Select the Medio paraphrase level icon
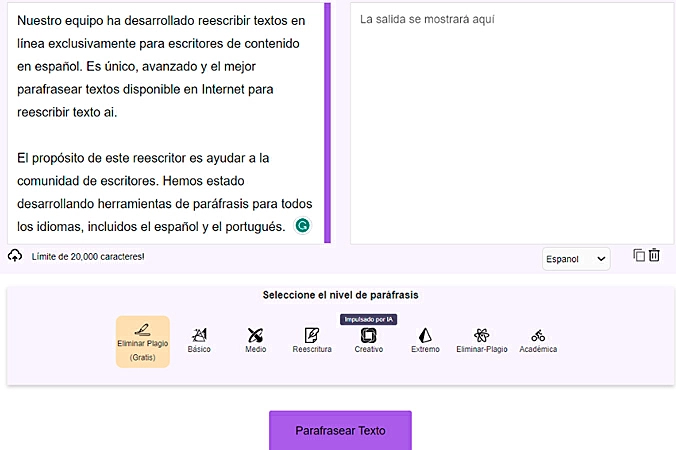The height and width of the screenshot is (450, 676). [255, 336]
